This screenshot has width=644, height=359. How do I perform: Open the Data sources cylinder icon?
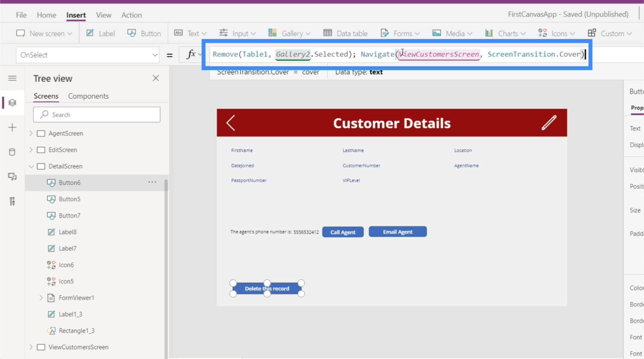point(12,152)
